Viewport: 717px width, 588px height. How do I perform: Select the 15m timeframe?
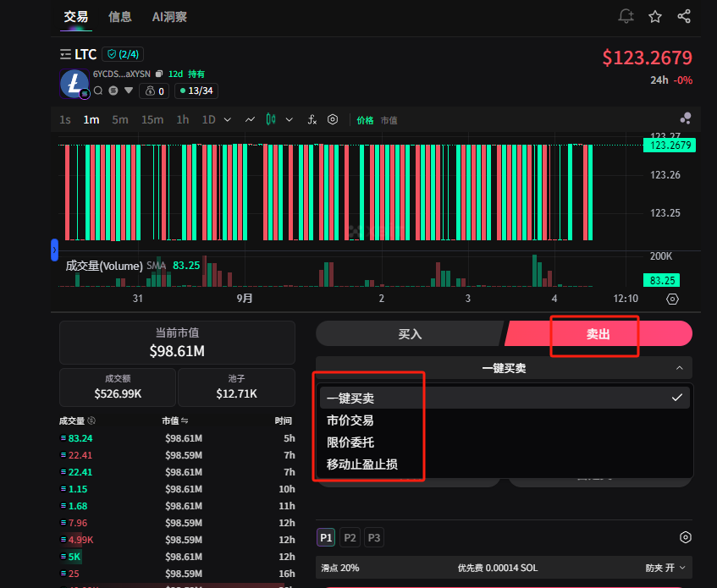click(152, 119)
